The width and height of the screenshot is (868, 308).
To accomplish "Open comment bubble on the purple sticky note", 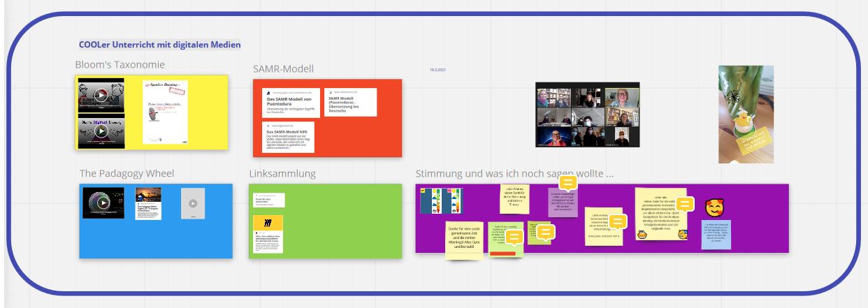I will (x=569, y=183).
